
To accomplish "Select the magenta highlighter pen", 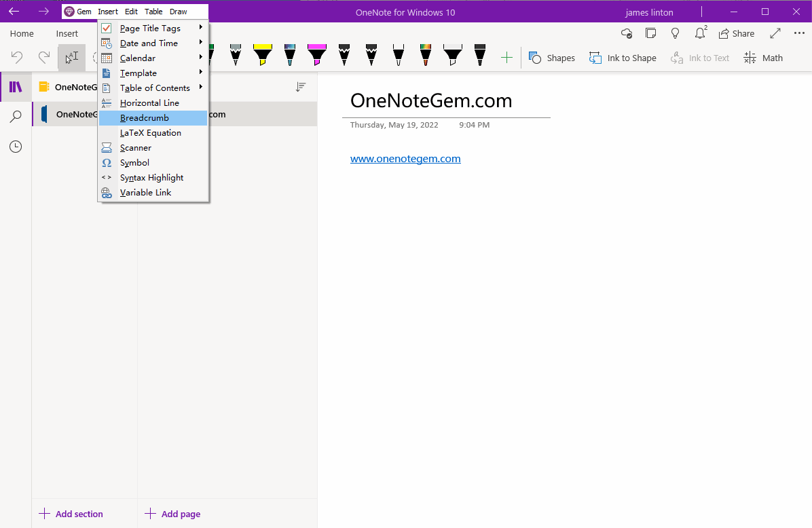I will coord(317,55).
